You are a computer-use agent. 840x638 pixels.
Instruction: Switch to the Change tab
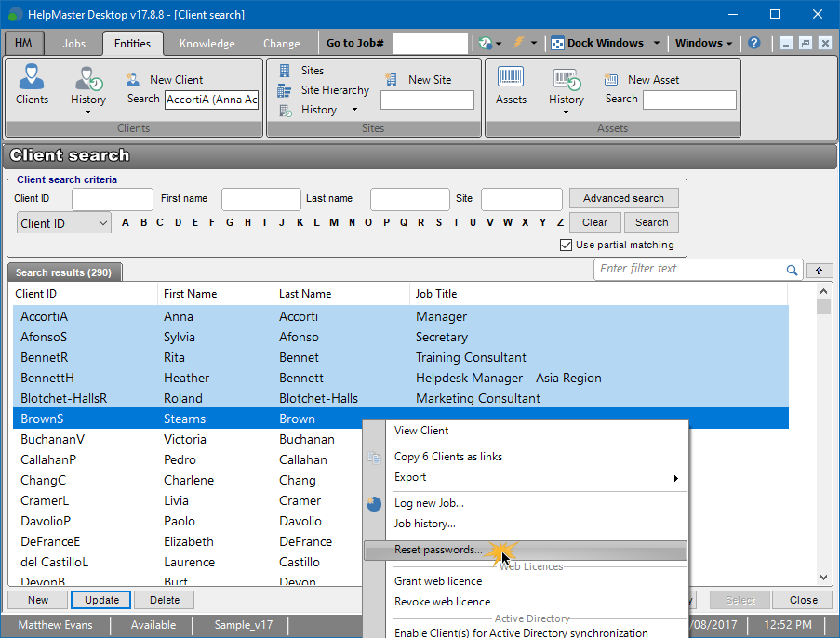(x=281, y=44)
